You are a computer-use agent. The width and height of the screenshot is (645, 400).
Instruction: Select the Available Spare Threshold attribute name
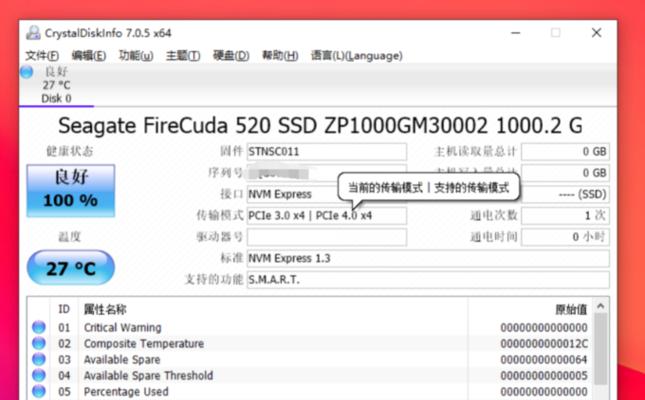(x=148, y=376)
